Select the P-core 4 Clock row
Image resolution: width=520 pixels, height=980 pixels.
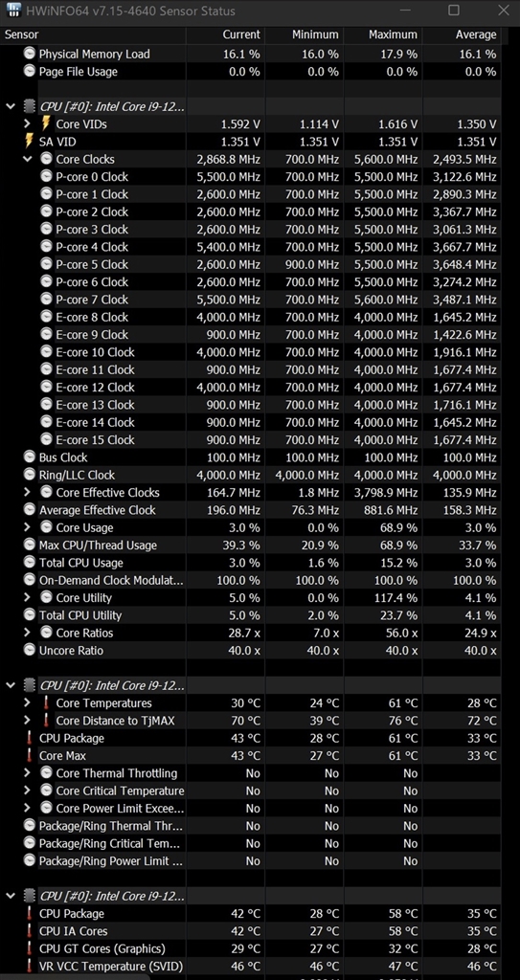[x=250, y=247]
